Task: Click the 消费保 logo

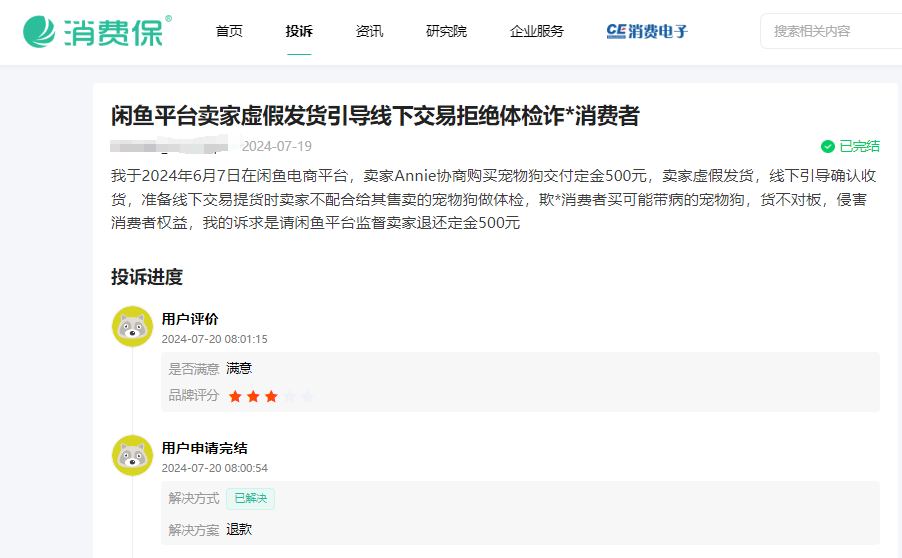Action: [97, 31]
